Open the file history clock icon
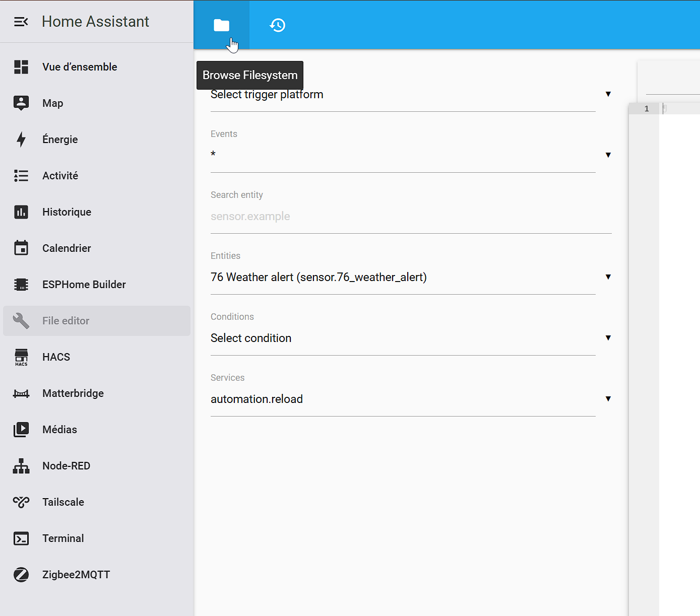This screenshot has width=700, height=616. tap(277, 25)
